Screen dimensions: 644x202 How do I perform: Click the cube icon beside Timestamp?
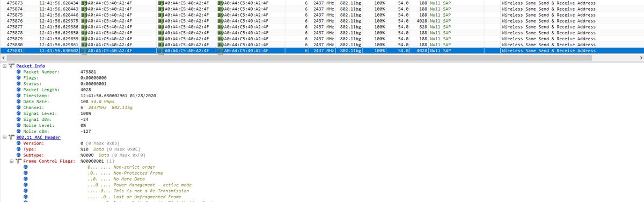point(19,96)
